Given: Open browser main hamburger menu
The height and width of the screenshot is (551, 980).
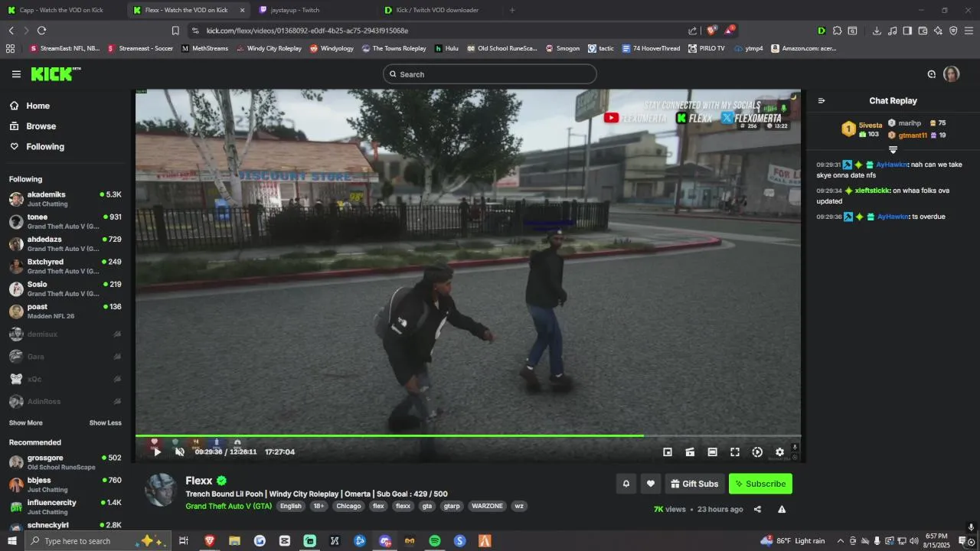Looking at the screenshot, I should (969, 31).
